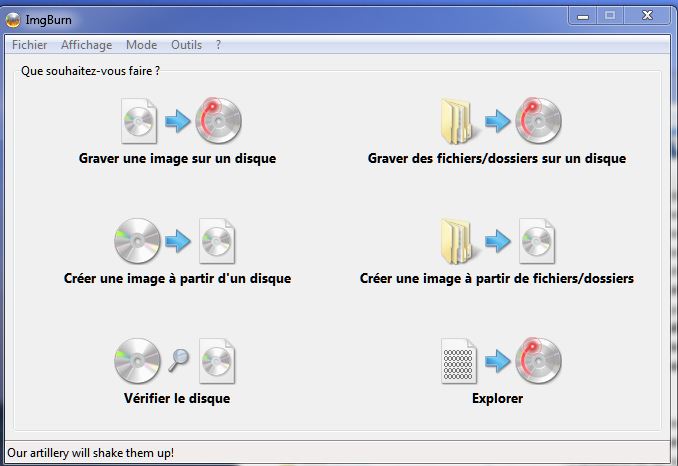This screenshot has width=678, height=466.
Task: Click the burning disc icon above Graver une image
Action: tap(218, 121)
